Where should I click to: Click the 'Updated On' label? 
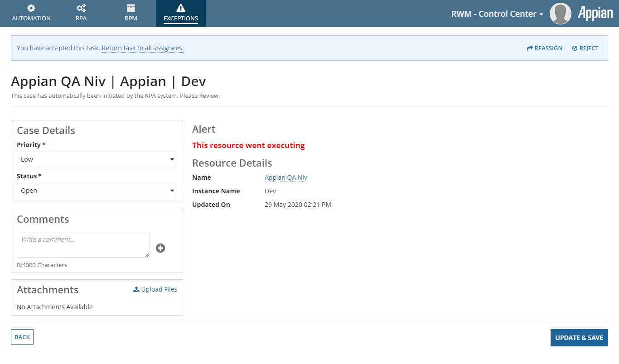pos(211,205)
